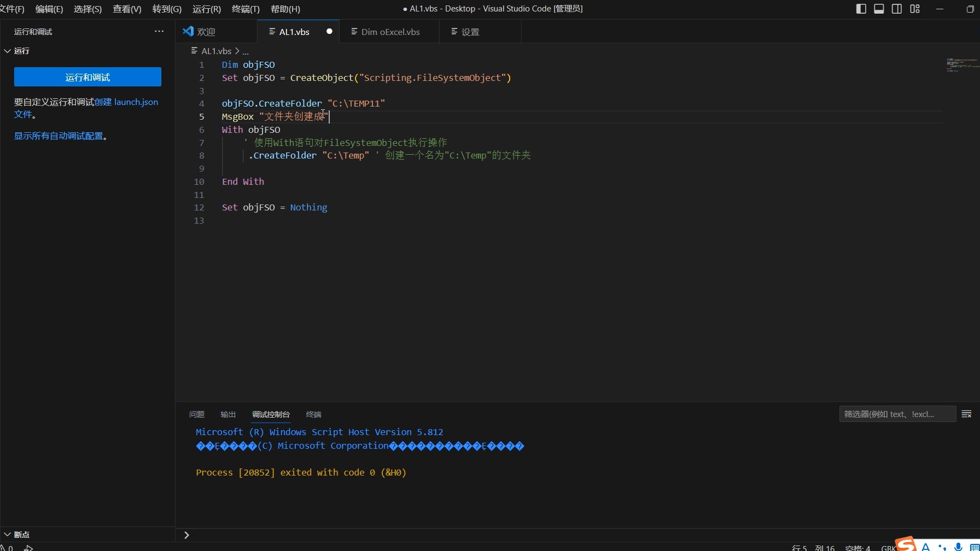Click "Microsoft (R) Windows Script Host Version 5.812" output
The width and height of the screenshot is (980, 551).
click(x=319, y=432)
